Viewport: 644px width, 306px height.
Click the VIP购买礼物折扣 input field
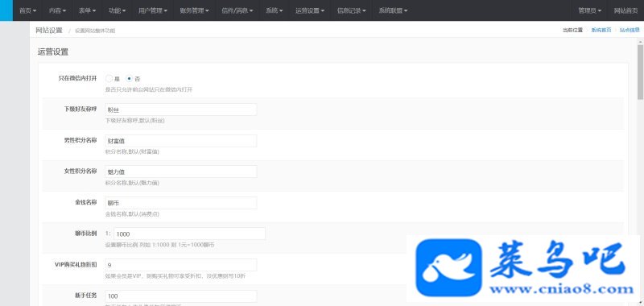tap(181, 265)
